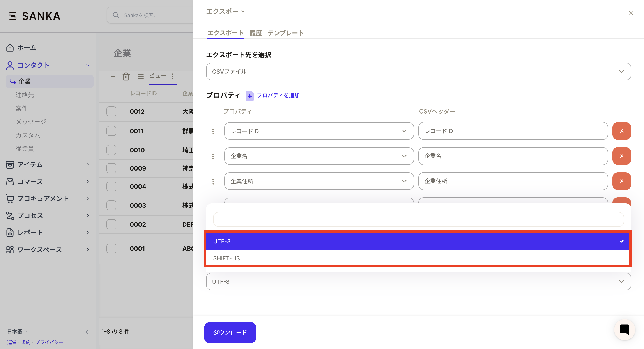The height and width of the screenshot is (349, 644).
Task: Collapse the コンタクト section chevron
Action: (87, 65)
